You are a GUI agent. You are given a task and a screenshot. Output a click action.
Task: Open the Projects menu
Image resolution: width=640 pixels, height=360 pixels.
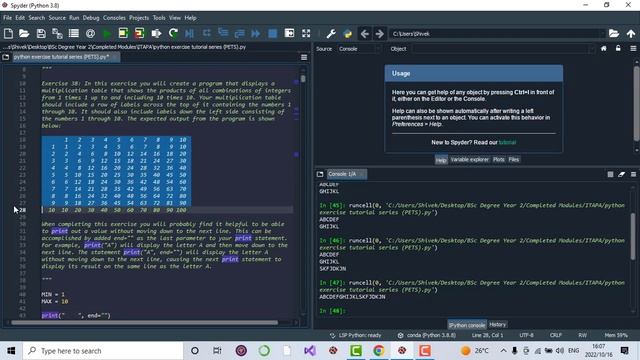tap(139, 18)
